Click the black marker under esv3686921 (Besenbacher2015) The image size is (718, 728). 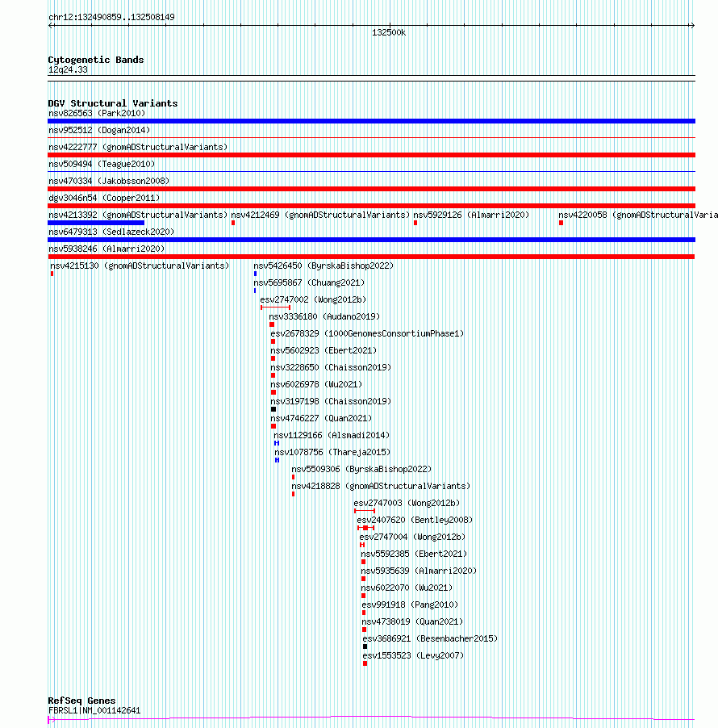(365, 646)
